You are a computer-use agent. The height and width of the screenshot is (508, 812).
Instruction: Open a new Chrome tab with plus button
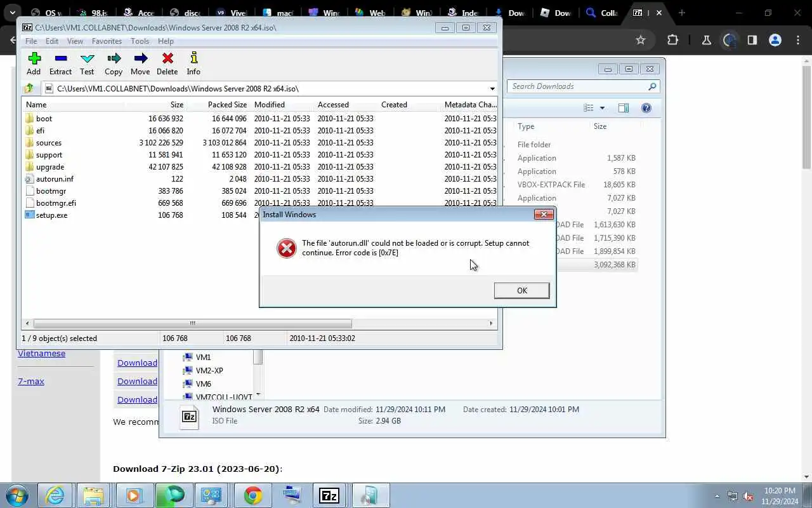[682, 13]
